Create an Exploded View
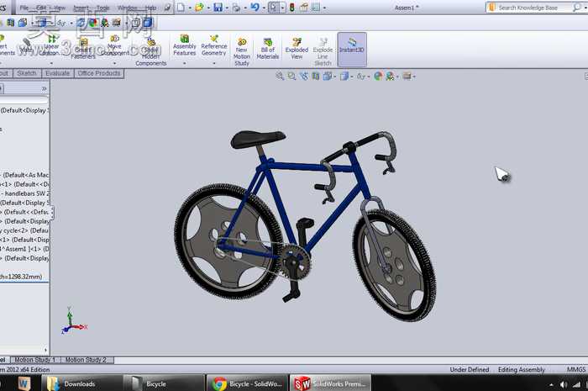This screenshot has height=391, width=588. (x=297, y=48)
